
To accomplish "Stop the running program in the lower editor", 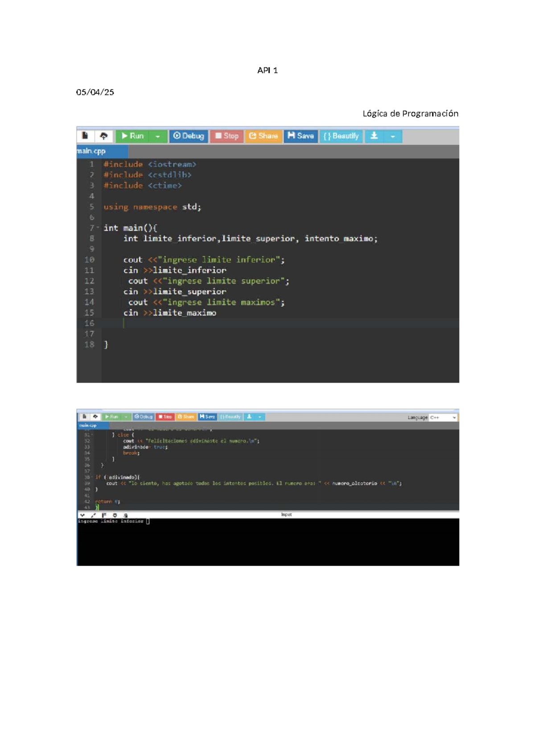I will point(165,417).
